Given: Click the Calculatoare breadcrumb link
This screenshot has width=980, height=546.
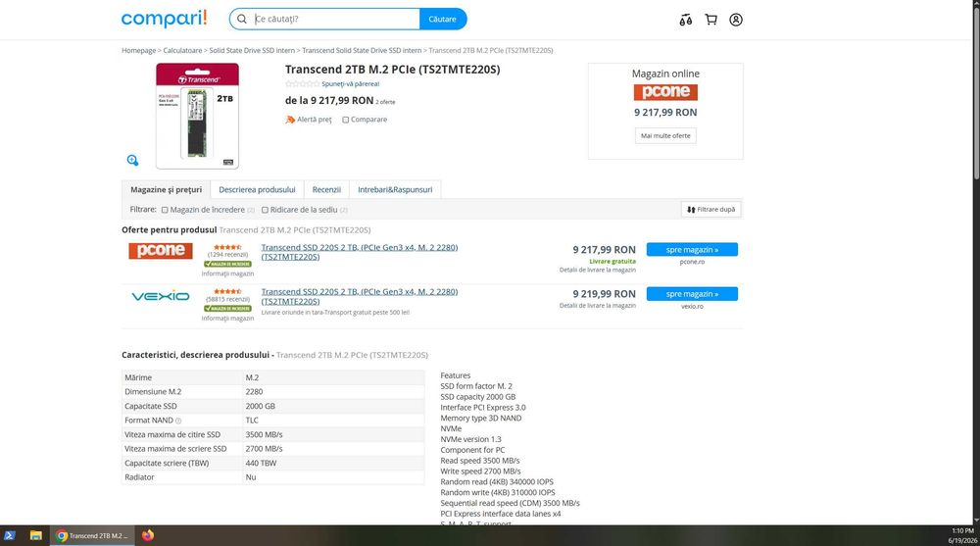Looking at the screenshot, I should coord(182,51).
